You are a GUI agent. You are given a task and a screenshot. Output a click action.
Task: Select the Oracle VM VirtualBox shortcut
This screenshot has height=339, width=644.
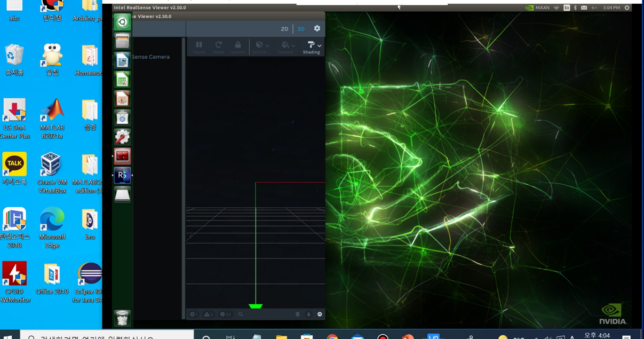coord(52,173)
